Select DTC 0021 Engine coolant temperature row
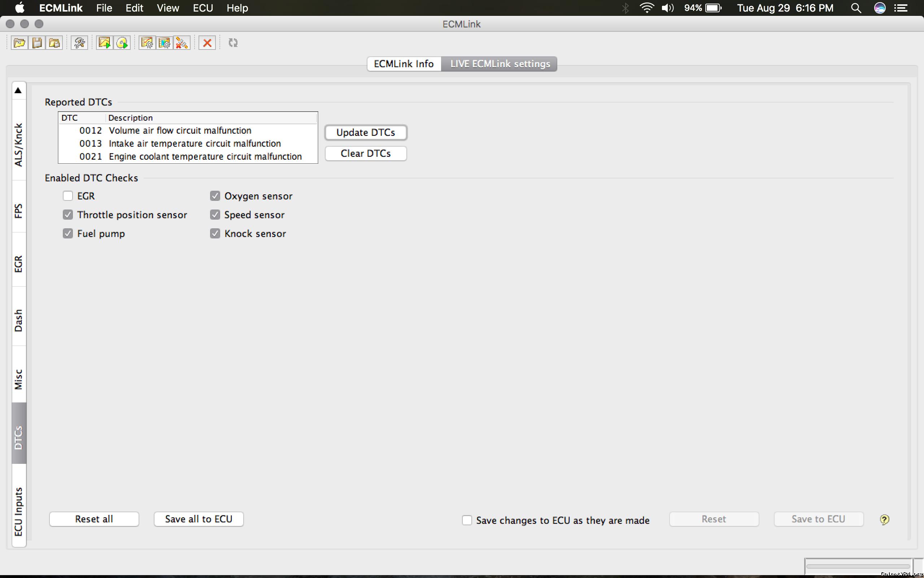 pos(188,157)
